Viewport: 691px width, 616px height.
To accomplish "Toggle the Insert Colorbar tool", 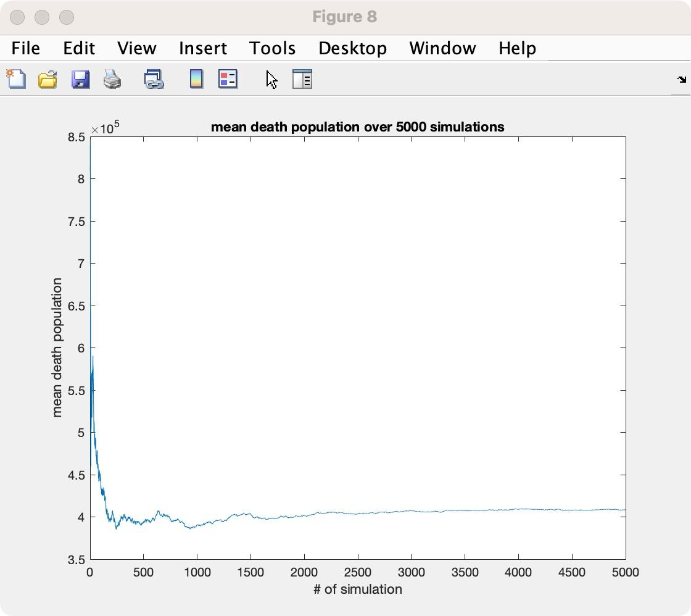I will 196,79.
